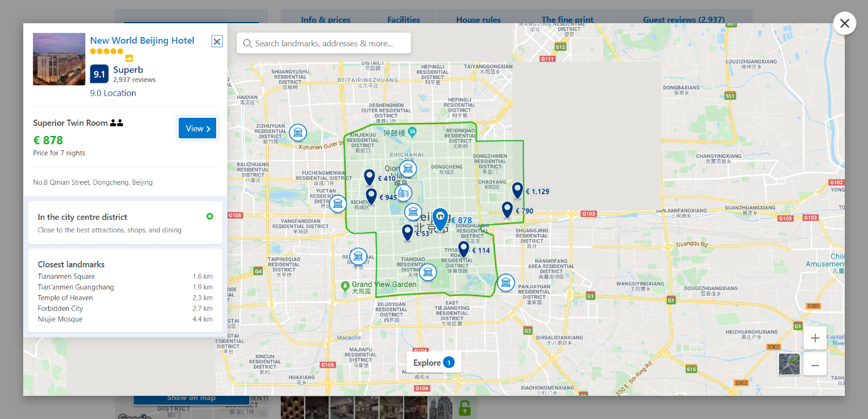Click the 9.1 review score badge
Image resolution: width=868 pixels, height=419 pixels.
coord(99,74)
